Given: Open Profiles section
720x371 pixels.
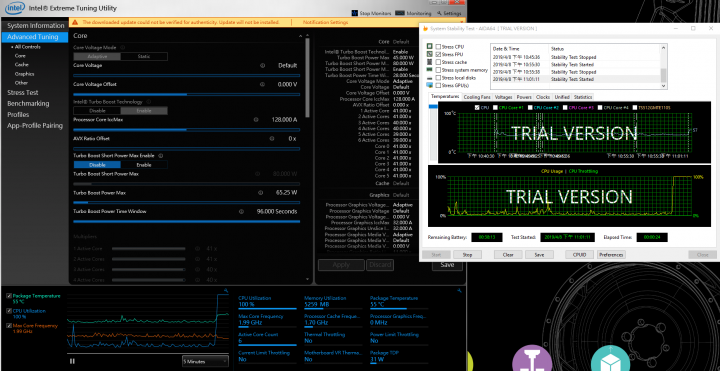Looking at the screenshot, I should (x=18, y=114).
